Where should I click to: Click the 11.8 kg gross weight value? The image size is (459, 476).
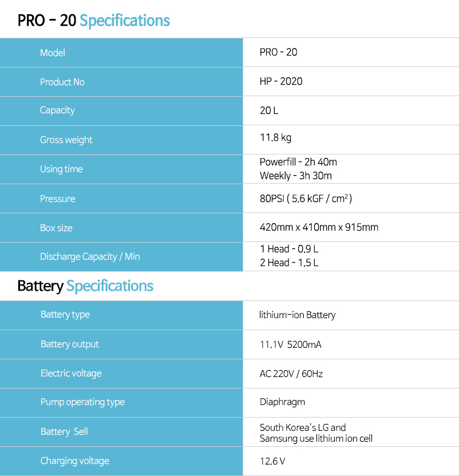point(275,138)
